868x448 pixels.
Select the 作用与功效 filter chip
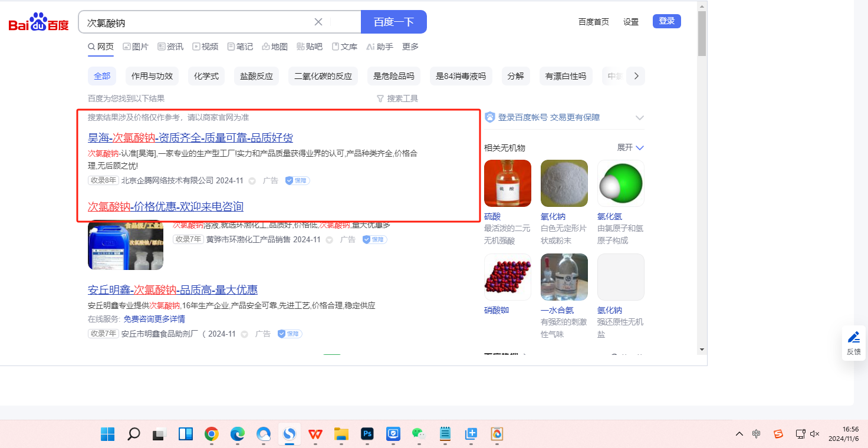(x=152, y=76)
